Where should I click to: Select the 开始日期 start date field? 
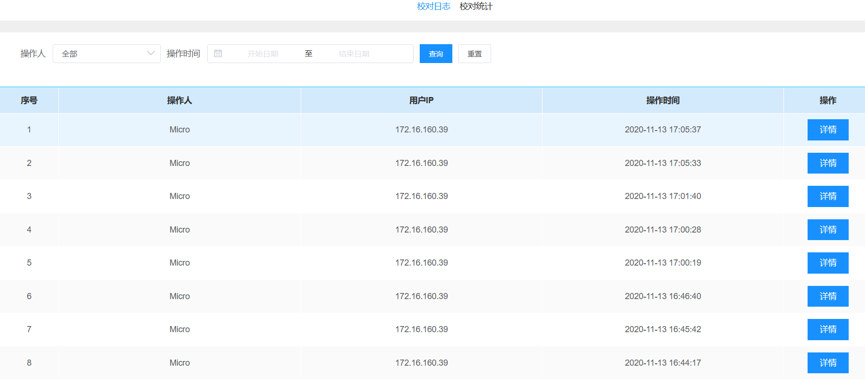(263, 54)
